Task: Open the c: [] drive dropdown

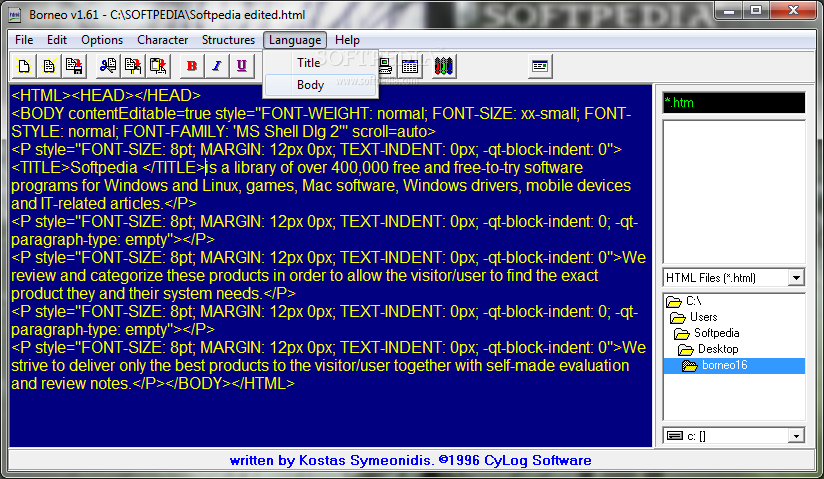Action: 797,436
